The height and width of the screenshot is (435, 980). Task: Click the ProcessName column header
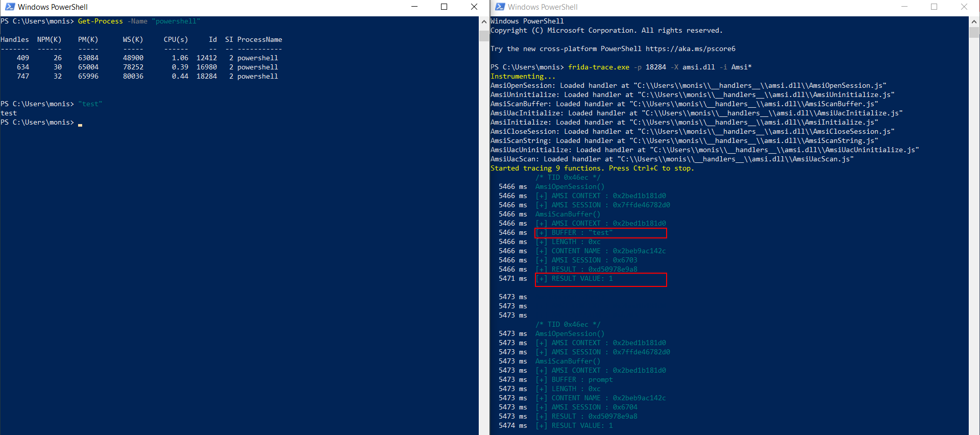(259, 39)
